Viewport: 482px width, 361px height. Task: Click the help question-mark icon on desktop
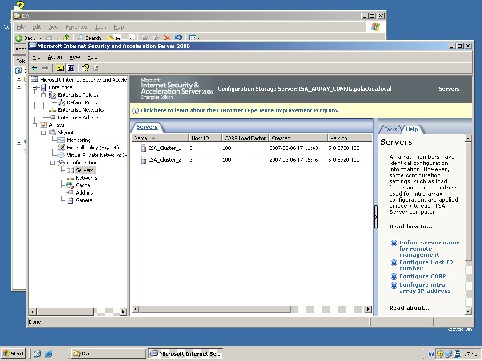click(x=20, y=5)
